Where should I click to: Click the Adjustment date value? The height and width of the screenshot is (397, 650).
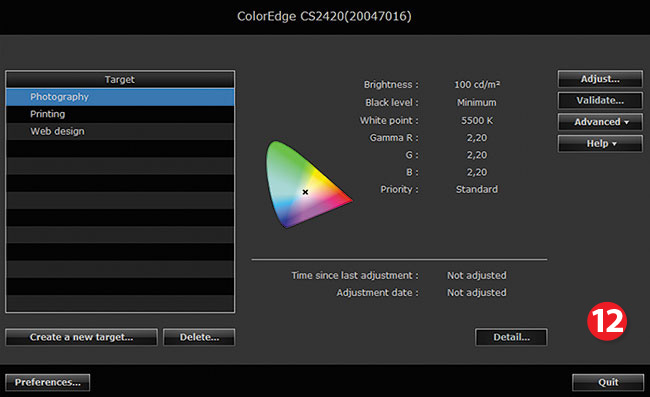[x=477, y=293]
